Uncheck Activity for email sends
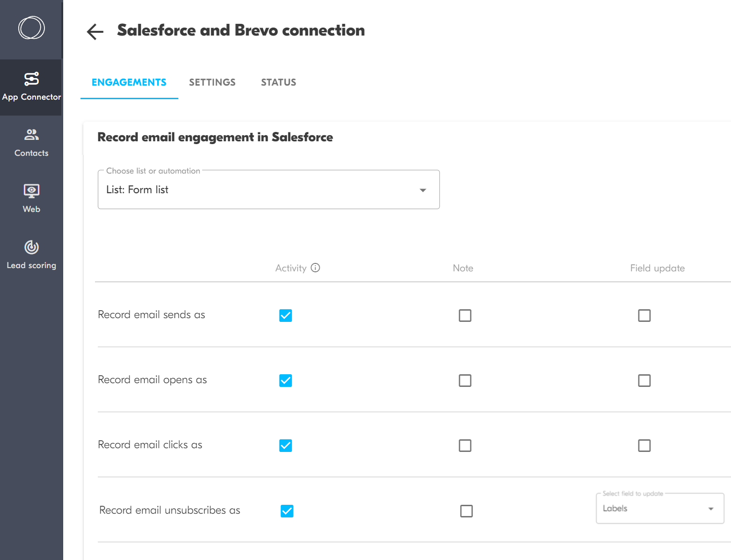The image size is (731, 560). [285, 315]
